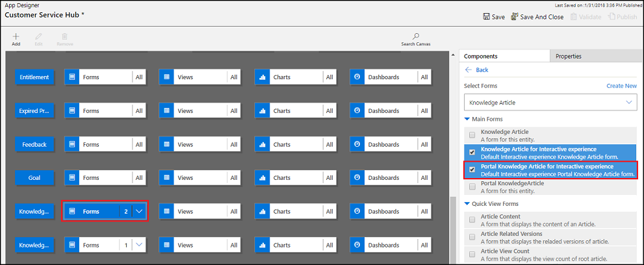The image size is (644, 265).
Task: Check the Portal KnowledgeArticle form
Action: pyautogui.click(x=472, y=186)
